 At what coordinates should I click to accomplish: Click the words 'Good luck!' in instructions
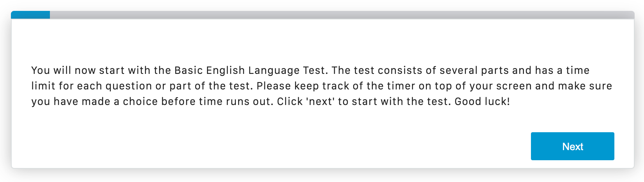[x=482, y=101]
